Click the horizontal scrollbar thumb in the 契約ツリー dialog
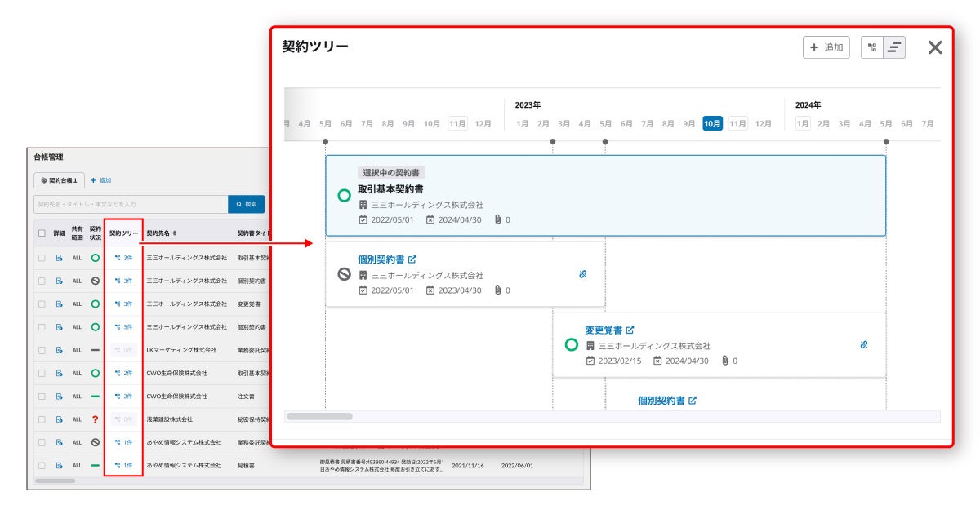This screenshot has height=514, width=980. click(319, 416)
